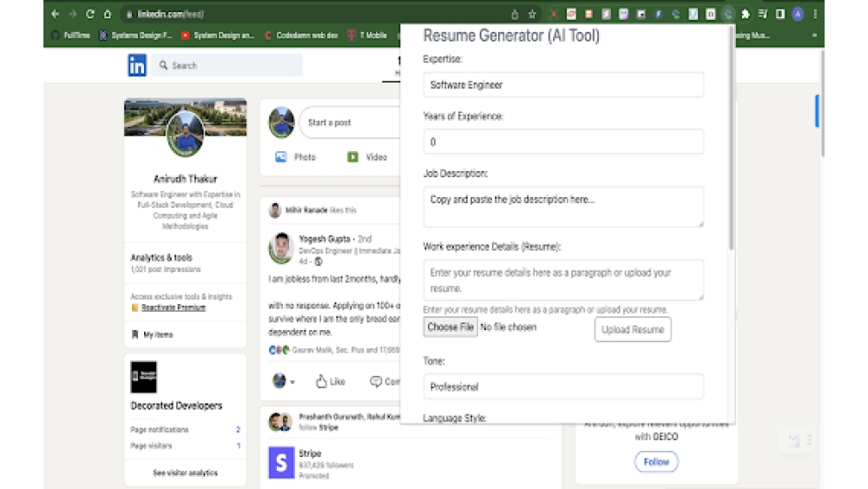
Task: Click the Page notifications row
Action: (185, 430)
